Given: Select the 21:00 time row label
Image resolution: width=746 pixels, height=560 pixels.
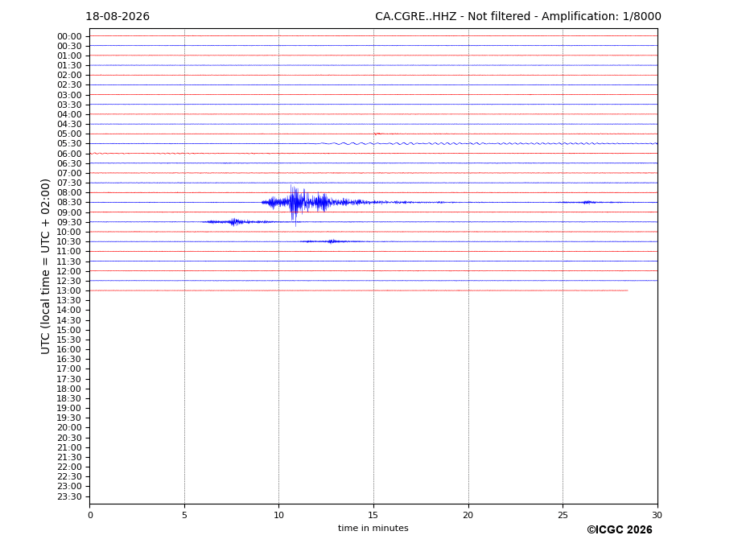Looking at the screenshot, I should click(69, 447).
